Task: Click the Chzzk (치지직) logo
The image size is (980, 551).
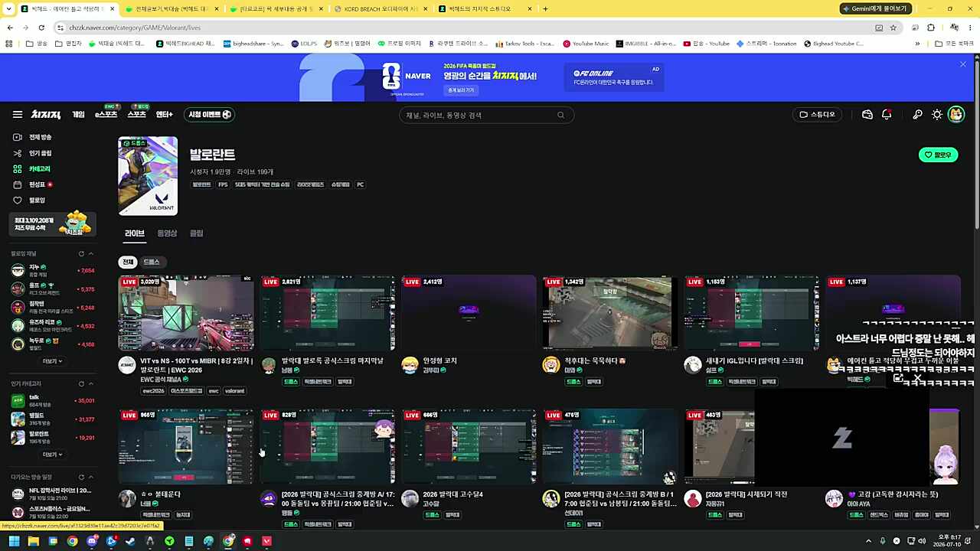Action: click(46, 115)
